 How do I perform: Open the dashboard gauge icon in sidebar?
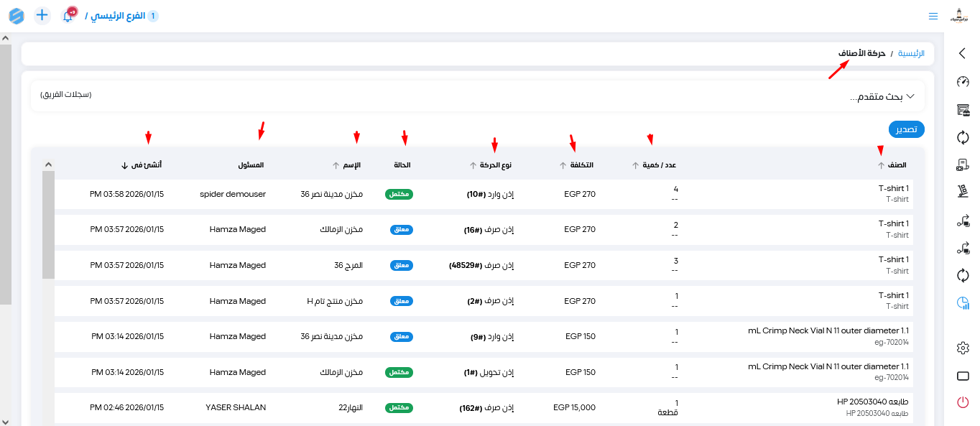pyautogui.click(x=963, y=81)
